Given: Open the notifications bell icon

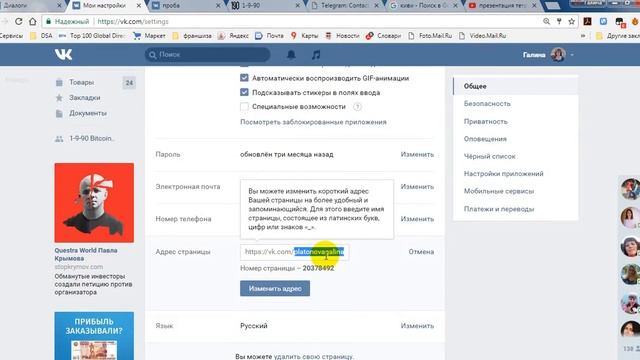Looking at the screenshot, I should (291, 54).
